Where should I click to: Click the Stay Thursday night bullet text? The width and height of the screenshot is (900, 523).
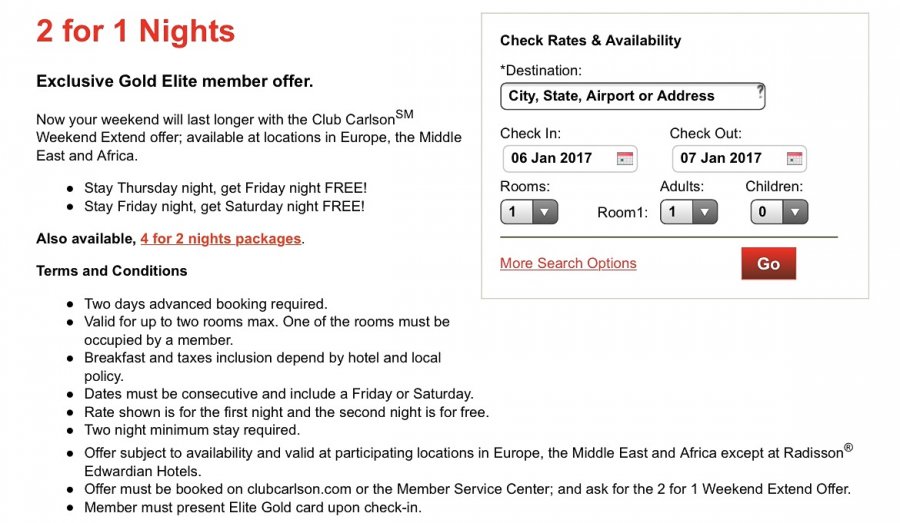[225, 188]
